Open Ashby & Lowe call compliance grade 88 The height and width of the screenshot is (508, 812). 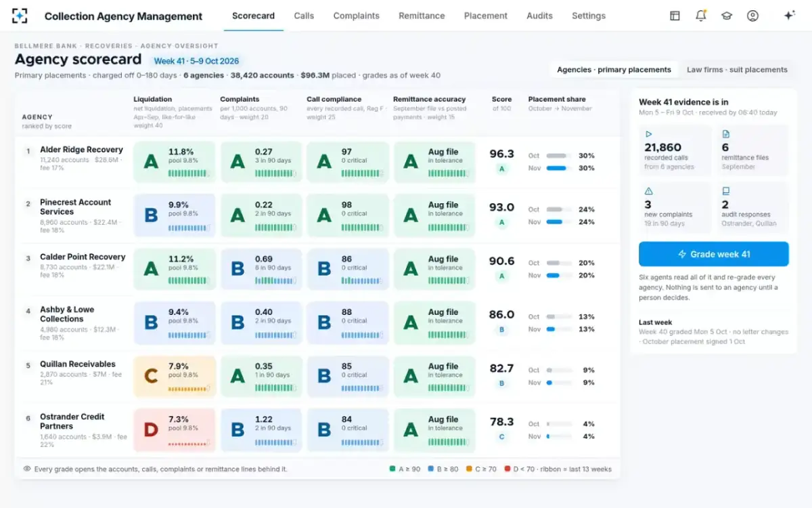[348, 322]
